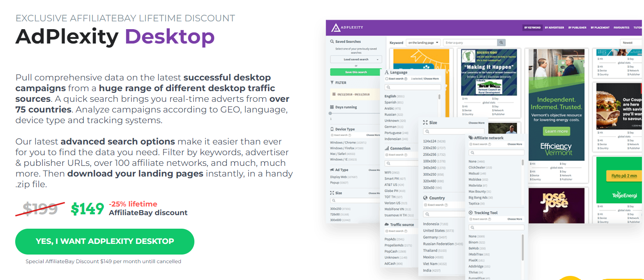The height and width of the screenshot is (280, 644).
Task: Switch to the BY PUBLISHER tab
Action: tap(577, 28)
